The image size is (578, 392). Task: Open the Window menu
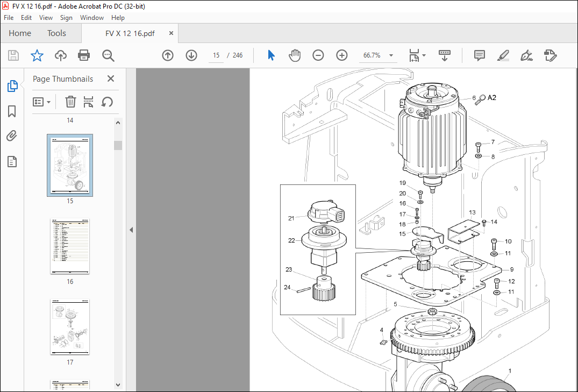92,18
